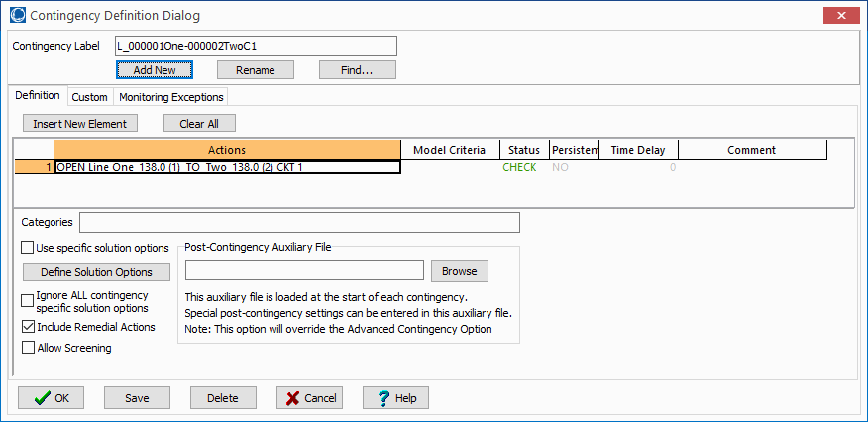Click the Contingency Label text field

256,46
